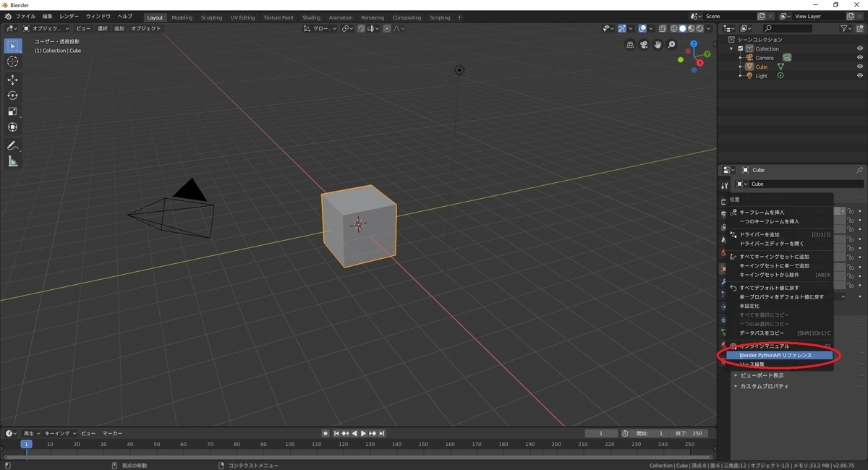Viewport: 868px width, 470px height.
Task: Click the 終了 end frame field
Action: (x=689, y=433)
